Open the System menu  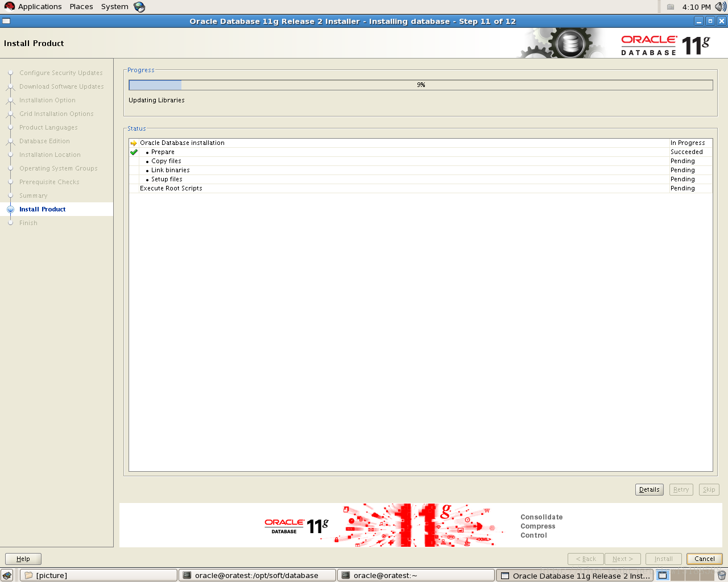tap(114, 7)
